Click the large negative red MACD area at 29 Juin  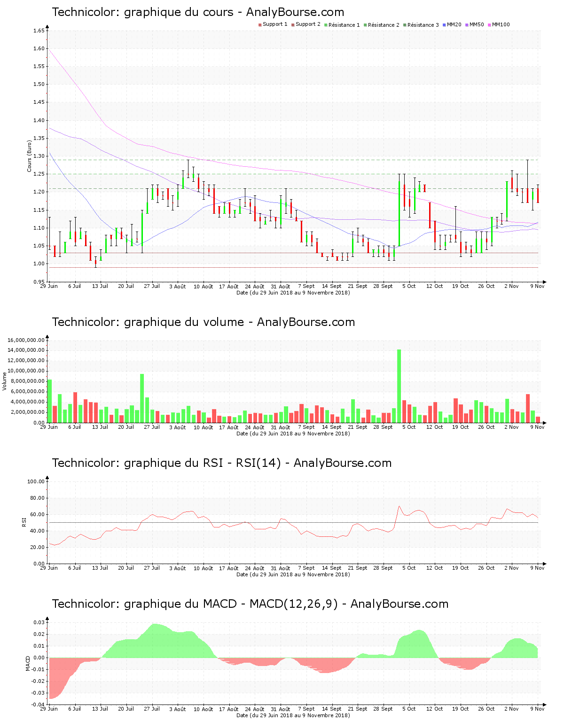pyautogui.click(x=59, y=674)
